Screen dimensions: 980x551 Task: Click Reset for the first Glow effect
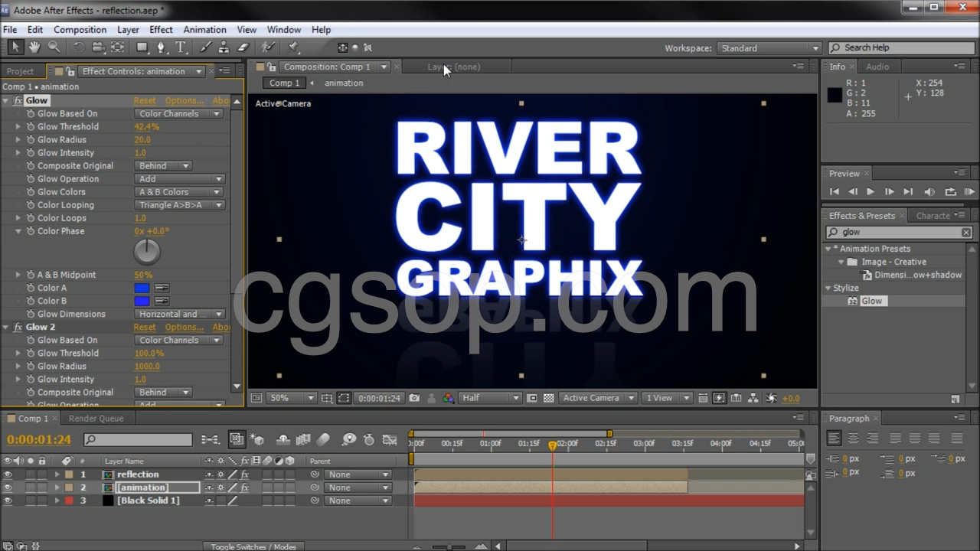click(x=145, y=100)
